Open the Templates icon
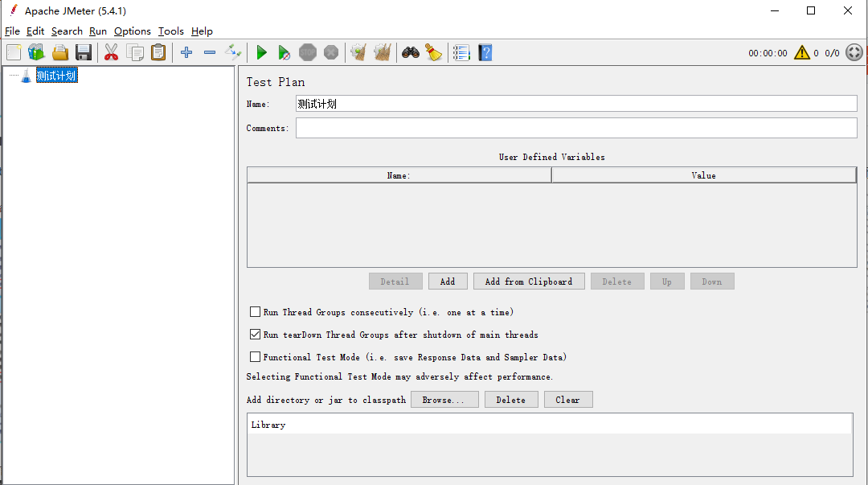 (36, 52)
